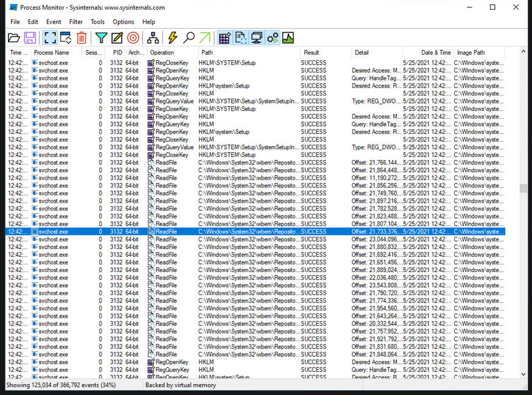Viewport: 532px width, 395px height.
Task: Click the ReadFile row offset 21,643,264
Action: coord(256,316)
